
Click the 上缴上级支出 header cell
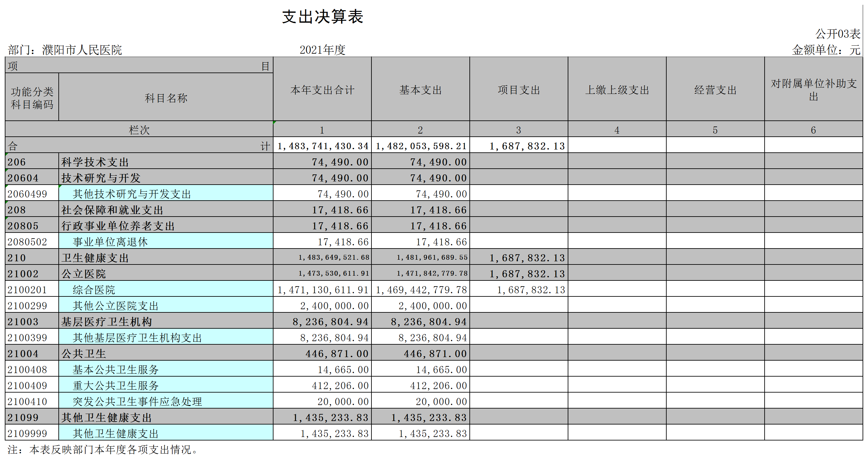(x=617, y=90)
